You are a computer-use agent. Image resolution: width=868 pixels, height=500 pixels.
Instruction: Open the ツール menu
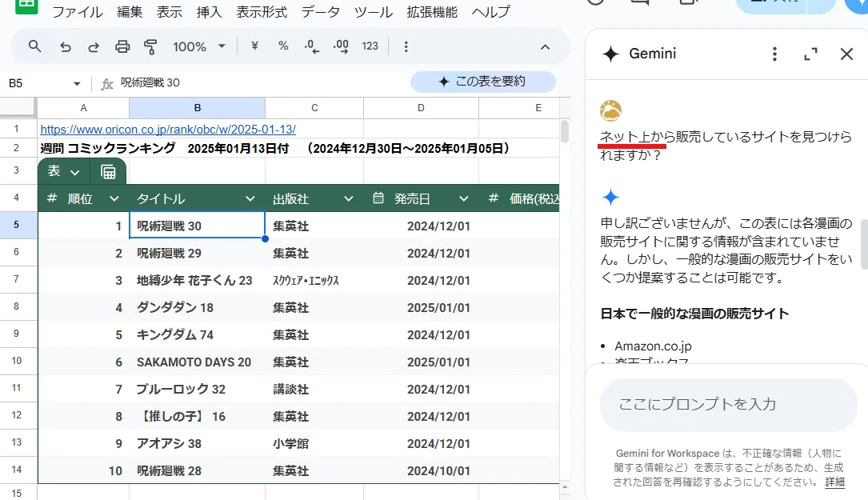click(374, 12)
